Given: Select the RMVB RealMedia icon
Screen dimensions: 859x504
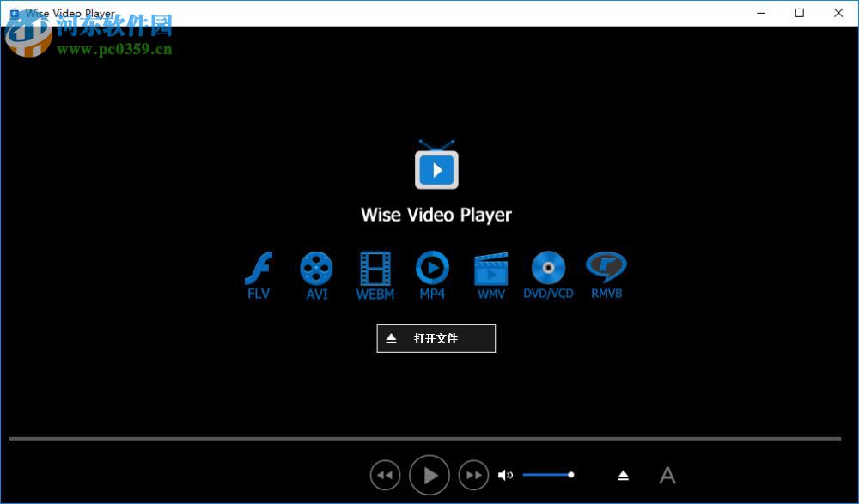Looking at the screenshot, I should click(606, 268).
